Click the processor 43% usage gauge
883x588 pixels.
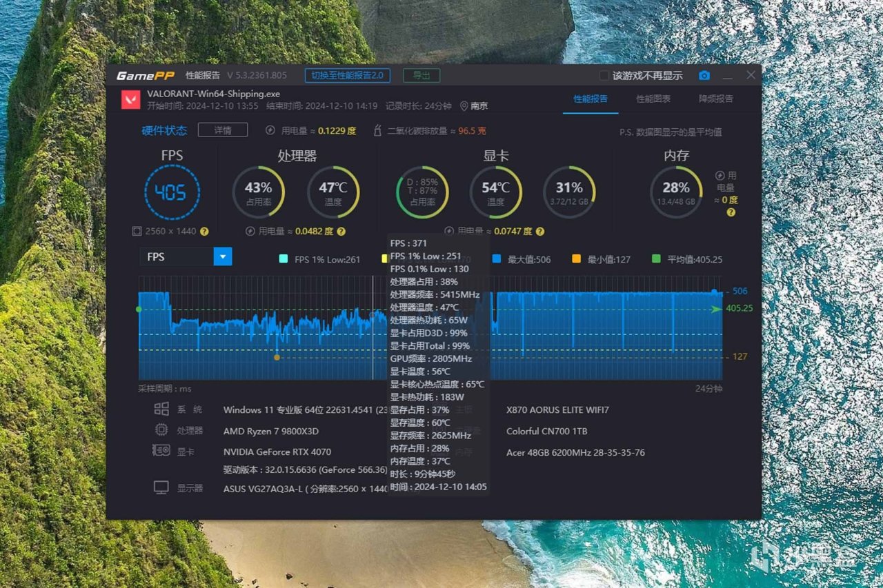click(x=258, y=192)
